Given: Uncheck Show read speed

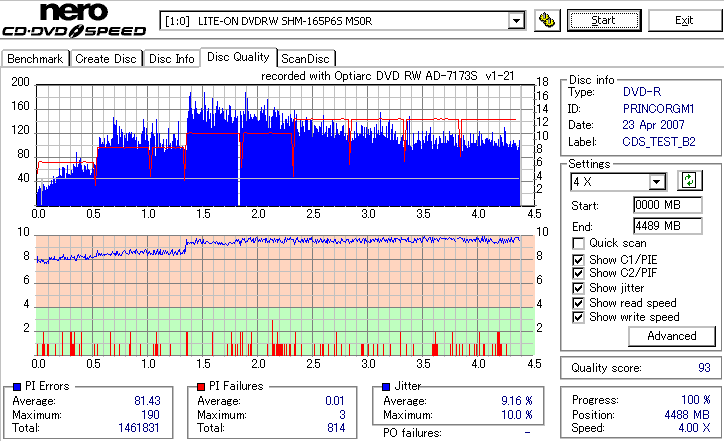Looking at the screenshot, I should click(578, 303).
